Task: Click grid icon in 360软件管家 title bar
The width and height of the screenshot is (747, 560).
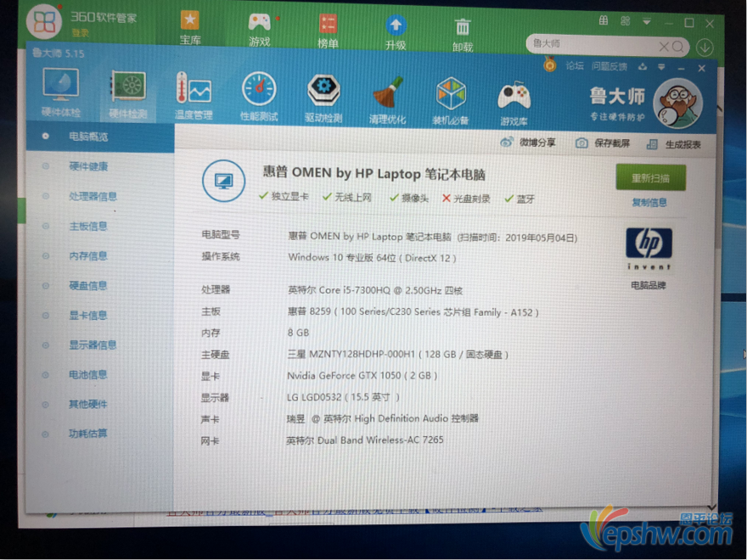Action: coord(604,20)
